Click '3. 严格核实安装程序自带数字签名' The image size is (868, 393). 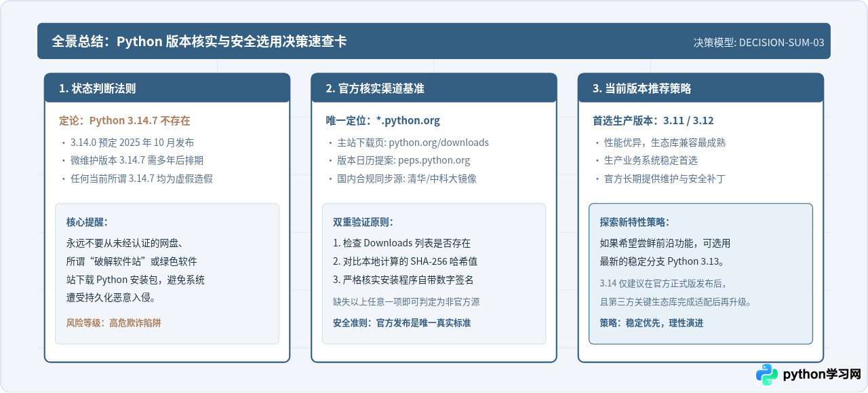(403, 279)
